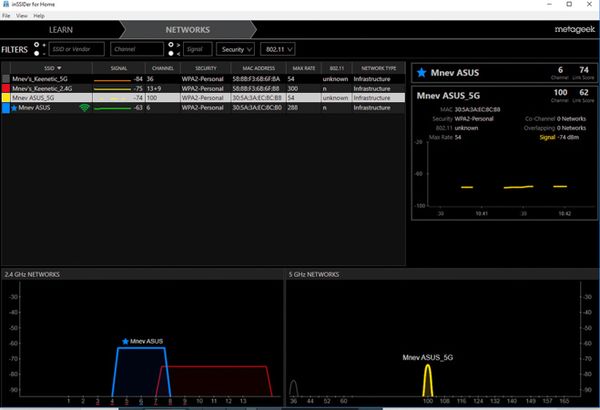Select the exclude (-) SSID filter radio button
This screenshot has height=410, width=600.
[x=36, y=53]
